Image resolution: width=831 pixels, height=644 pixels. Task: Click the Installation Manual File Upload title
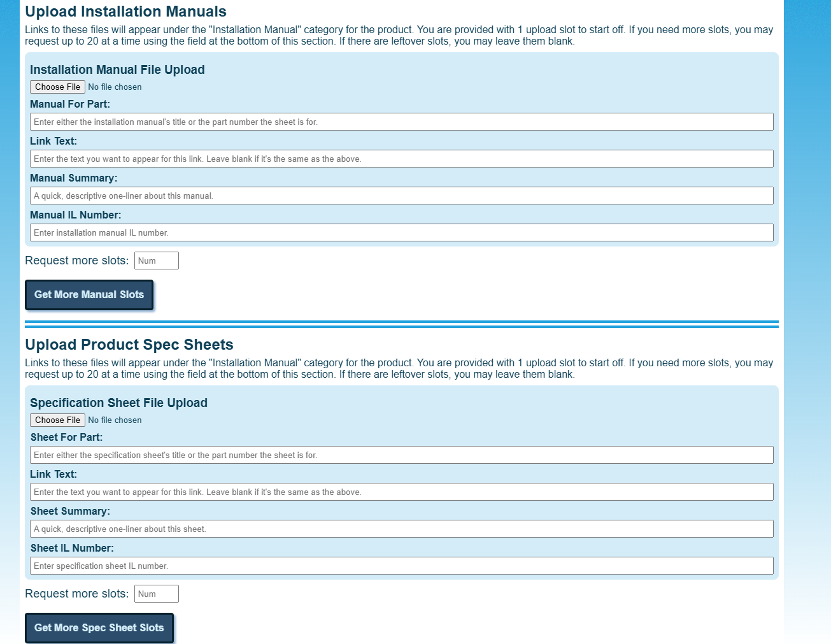(x=117, y=70)
